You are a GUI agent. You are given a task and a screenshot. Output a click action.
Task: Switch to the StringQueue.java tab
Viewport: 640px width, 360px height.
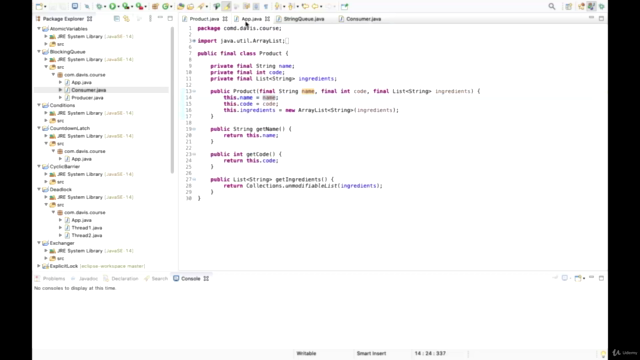(304, 19)
